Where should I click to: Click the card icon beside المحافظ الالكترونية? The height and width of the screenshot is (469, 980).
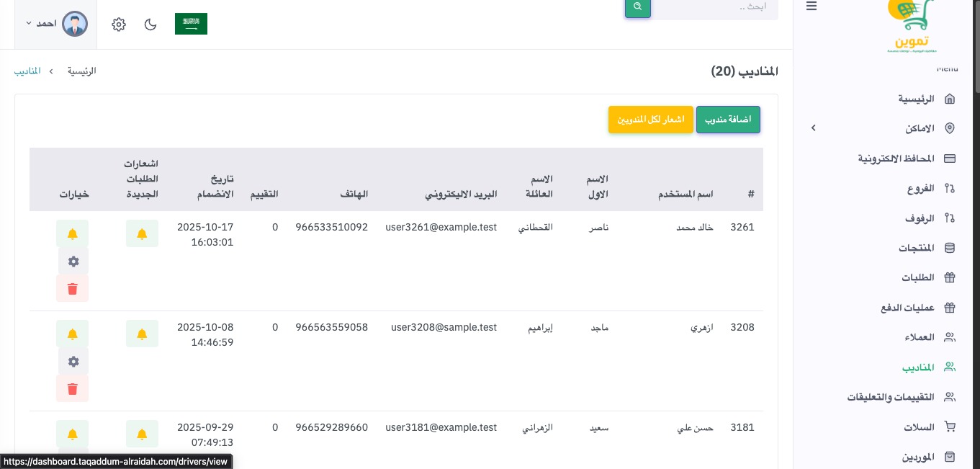950,158
